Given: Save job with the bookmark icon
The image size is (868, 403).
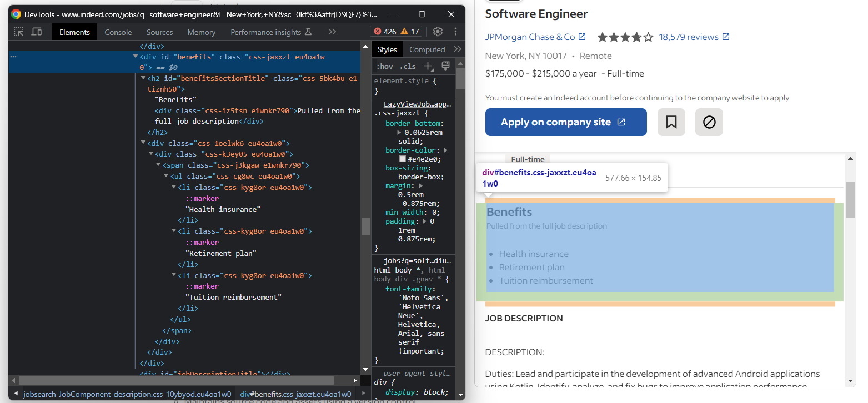Looking at the screenshot, I should click(x=671, y=122).
